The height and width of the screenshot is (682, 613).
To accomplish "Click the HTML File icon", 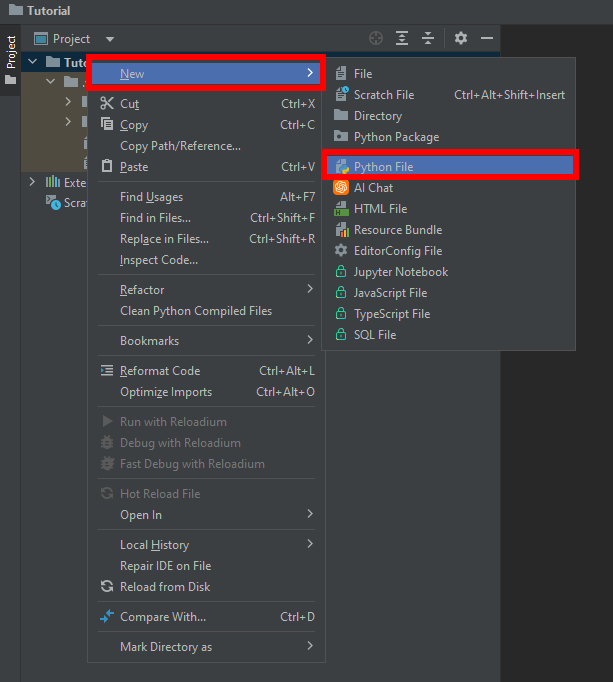I will click(341, 208).
